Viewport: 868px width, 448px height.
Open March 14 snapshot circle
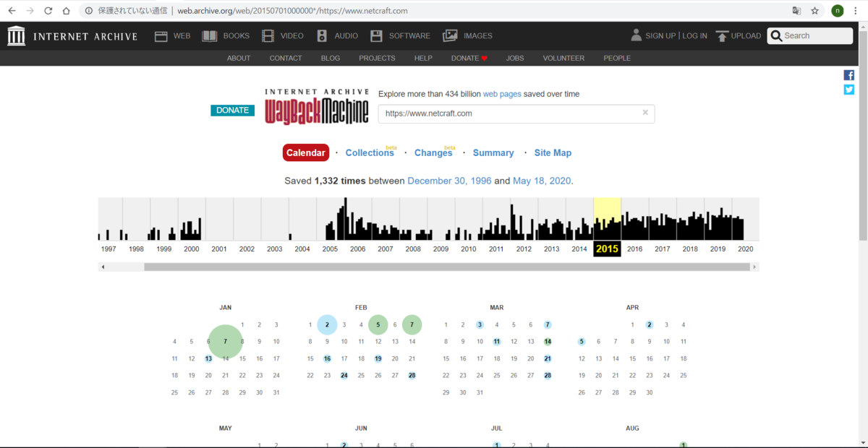(x=548, y=342)
